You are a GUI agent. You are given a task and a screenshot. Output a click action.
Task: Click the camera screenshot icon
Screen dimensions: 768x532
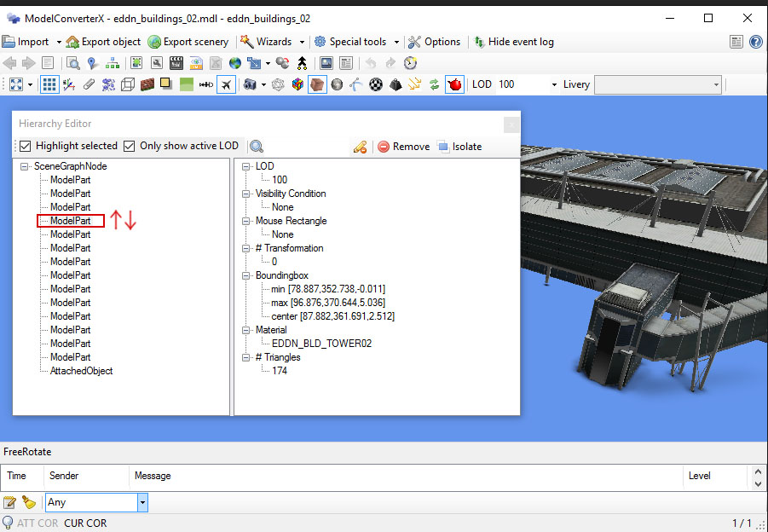[250, 84]
